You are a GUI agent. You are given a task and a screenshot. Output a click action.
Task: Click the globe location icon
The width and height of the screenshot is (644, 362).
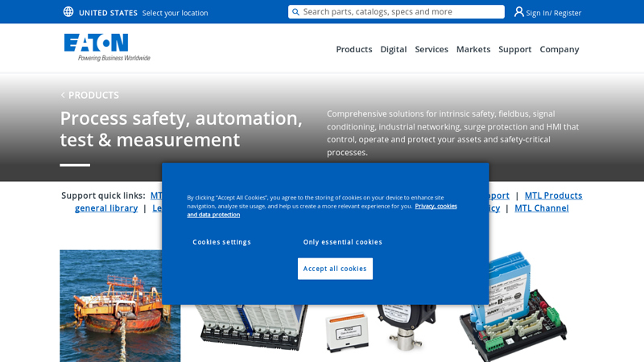(x=68, y=12)
